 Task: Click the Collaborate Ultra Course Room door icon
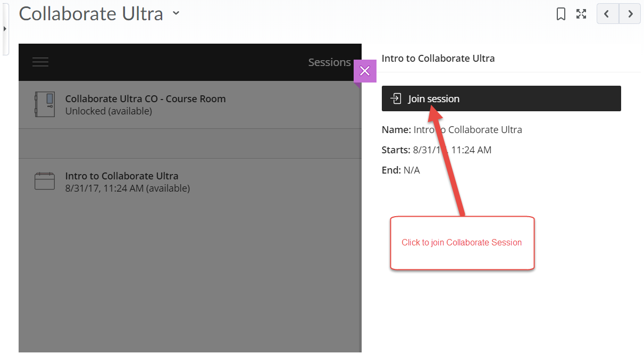(x=45, y=104)
